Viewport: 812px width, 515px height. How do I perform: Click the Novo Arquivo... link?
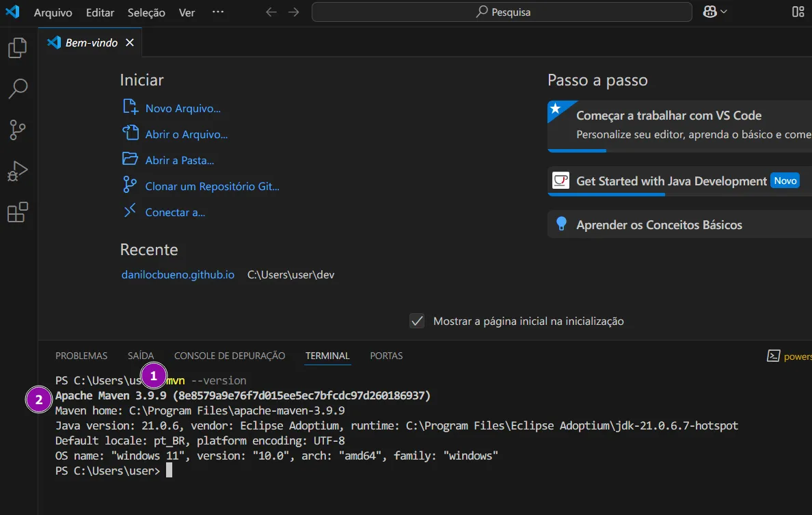(182, 108)
